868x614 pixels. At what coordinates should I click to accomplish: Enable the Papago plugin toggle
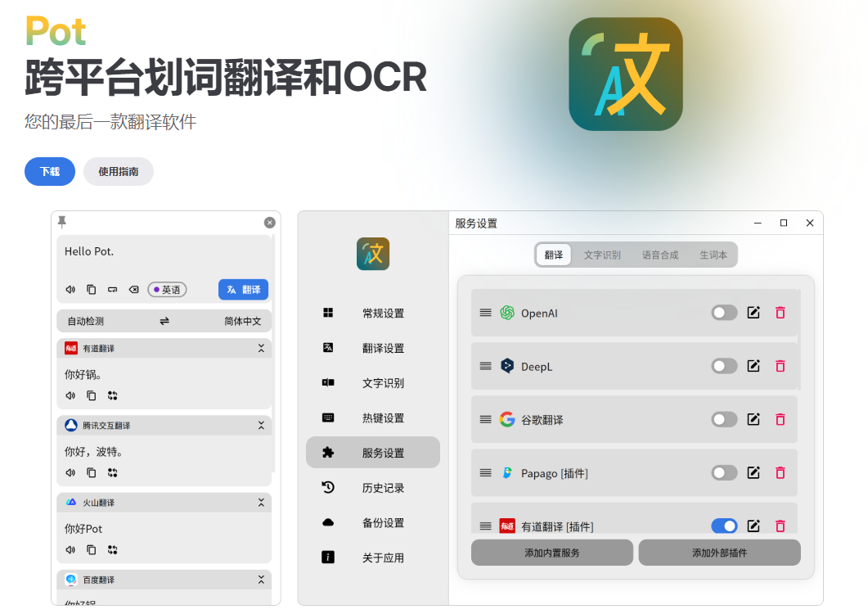(x=724, y=472)
